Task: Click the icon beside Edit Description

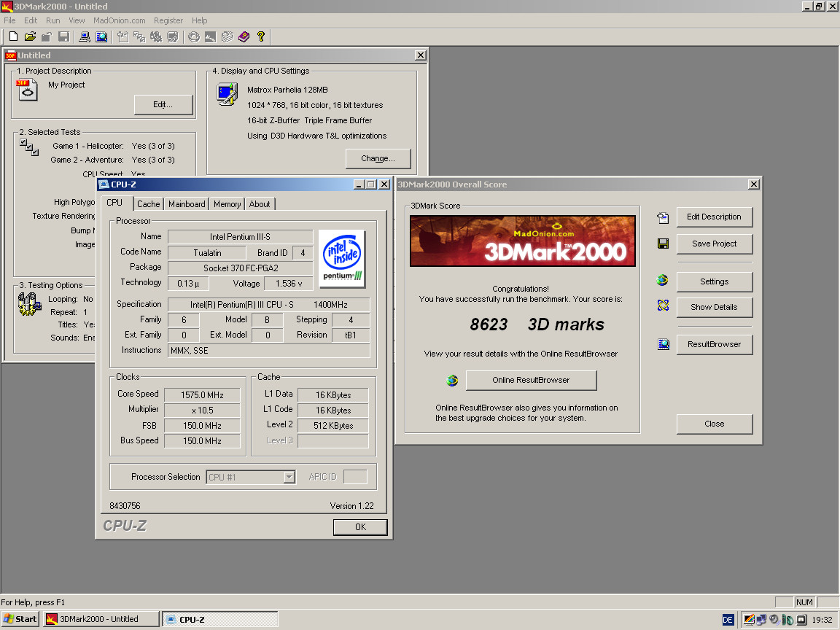Action: (x=663, y=217)
